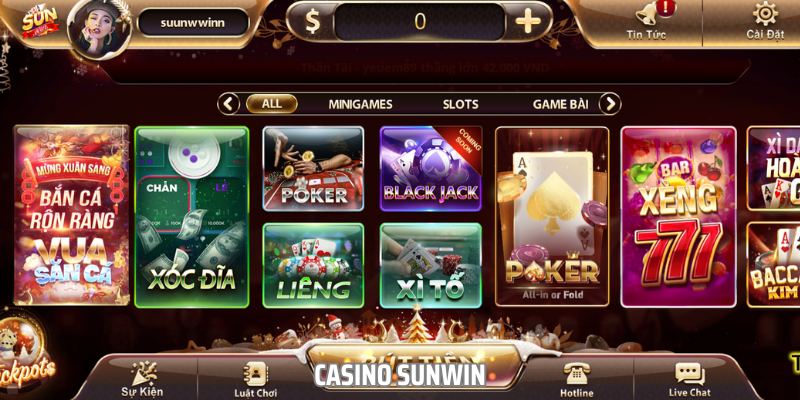Select the ALL category tab
This screenshot has height=400, width=800.
271,104
